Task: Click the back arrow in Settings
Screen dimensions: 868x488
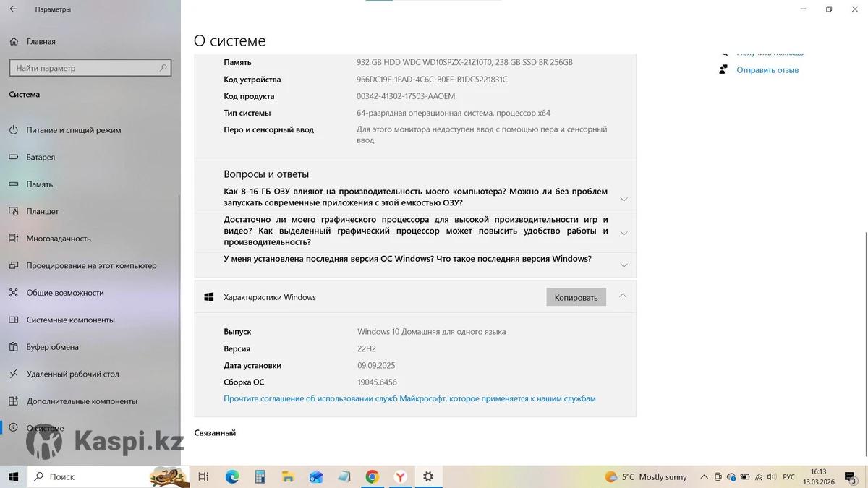Action: [13, 9]
